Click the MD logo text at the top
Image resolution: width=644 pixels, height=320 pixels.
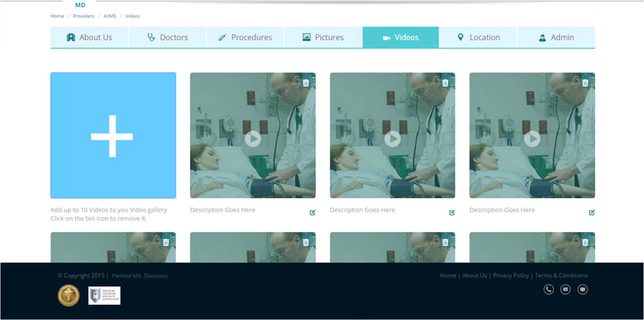coord(80,5)
